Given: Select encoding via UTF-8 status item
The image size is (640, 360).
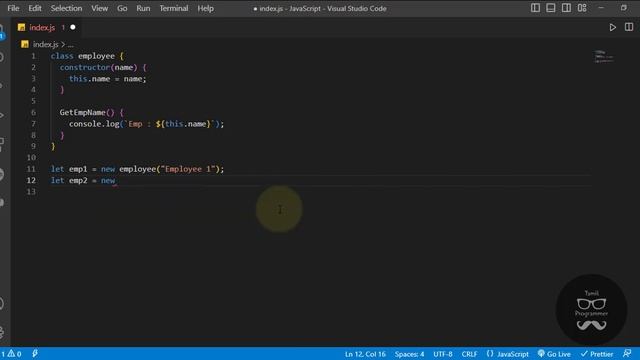Looking at the screenshot, I should tap(443, 354).
